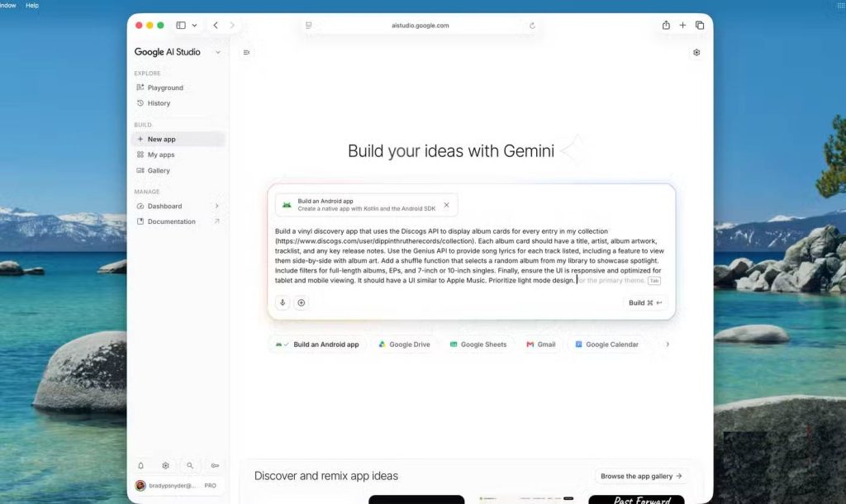Go forward with Safari forward arrow
Screen dimensions: 846x504
click(x=232, y=26)
